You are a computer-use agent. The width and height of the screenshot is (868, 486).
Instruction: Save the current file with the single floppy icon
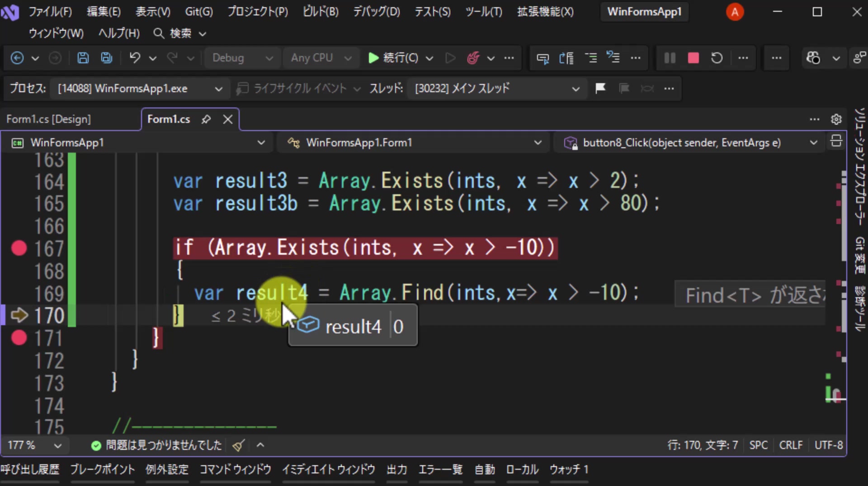click(x=83, y=58)
